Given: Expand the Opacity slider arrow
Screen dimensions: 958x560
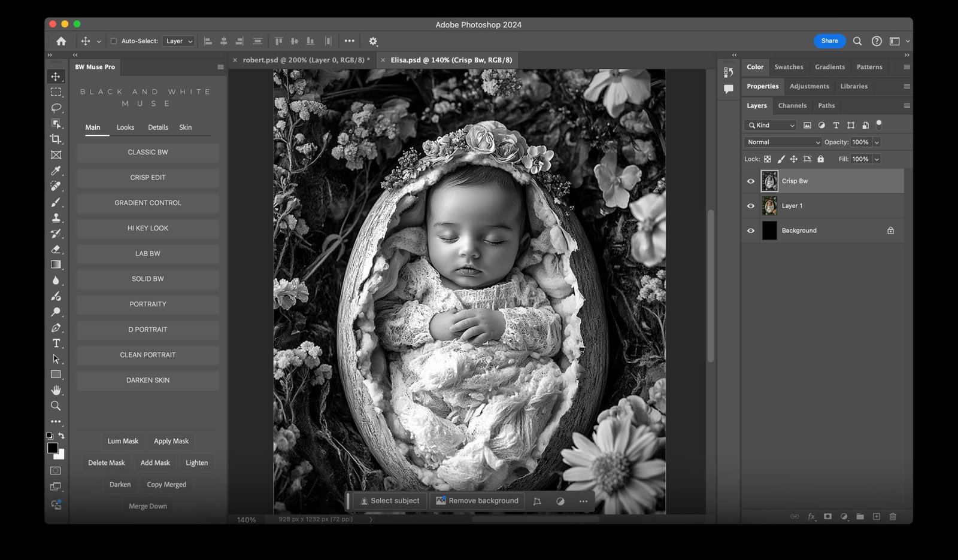Looking at the screenshot, I should tap(877, 142).
